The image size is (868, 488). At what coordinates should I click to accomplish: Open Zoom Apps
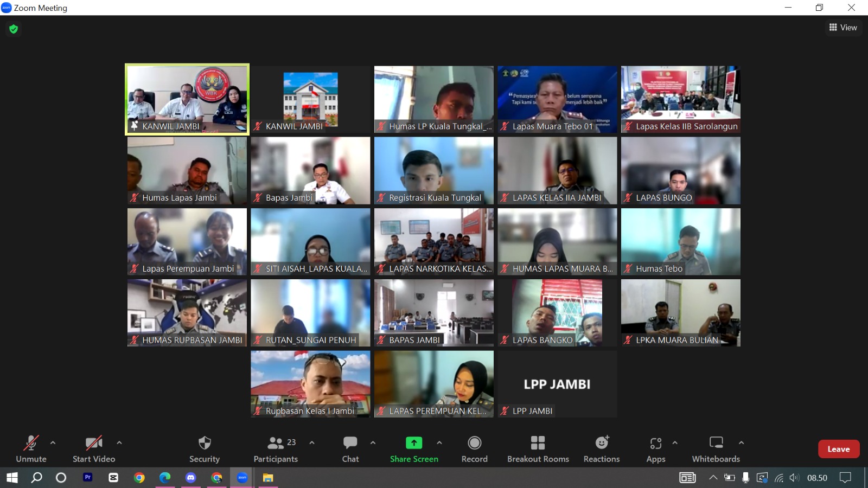[656, 449]
